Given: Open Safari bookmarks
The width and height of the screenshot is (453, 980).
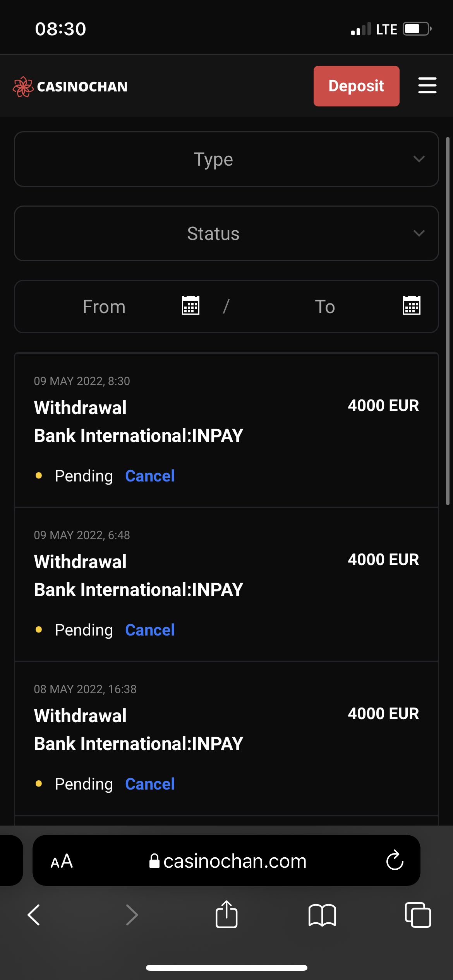Looking at the screenshot, I should click(322, 915).
